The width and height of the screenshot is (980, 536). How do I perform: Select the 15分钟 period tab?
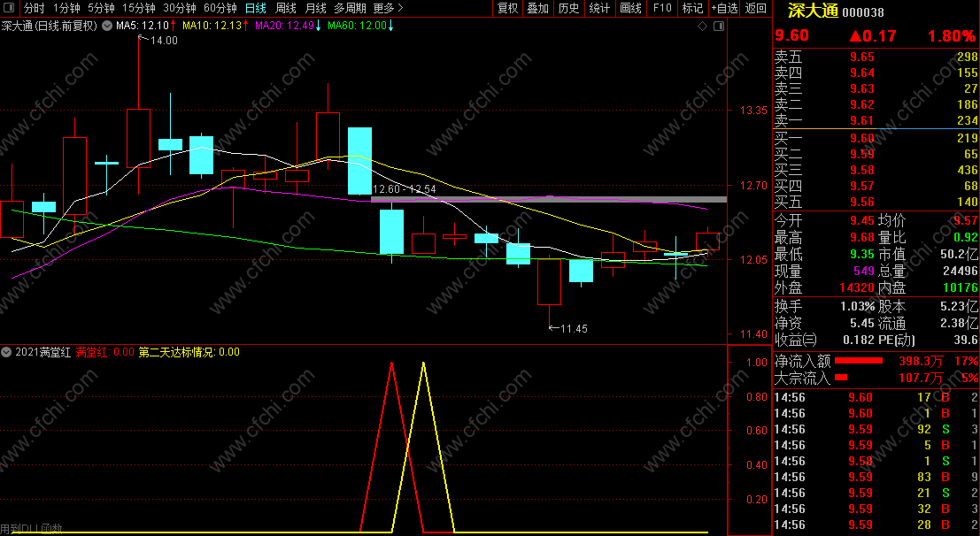[x=139, y=8]
